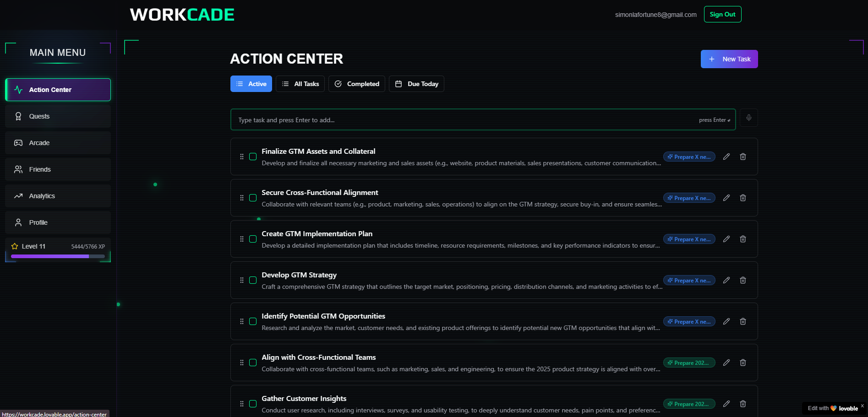Check the Identify Potential GTM Opportunities checkbox

pos(252,321)
